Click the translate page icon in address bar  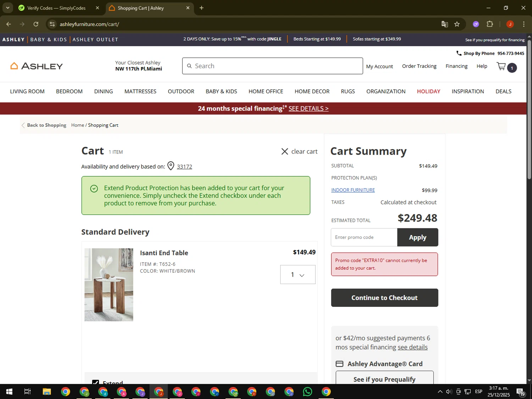444,24
